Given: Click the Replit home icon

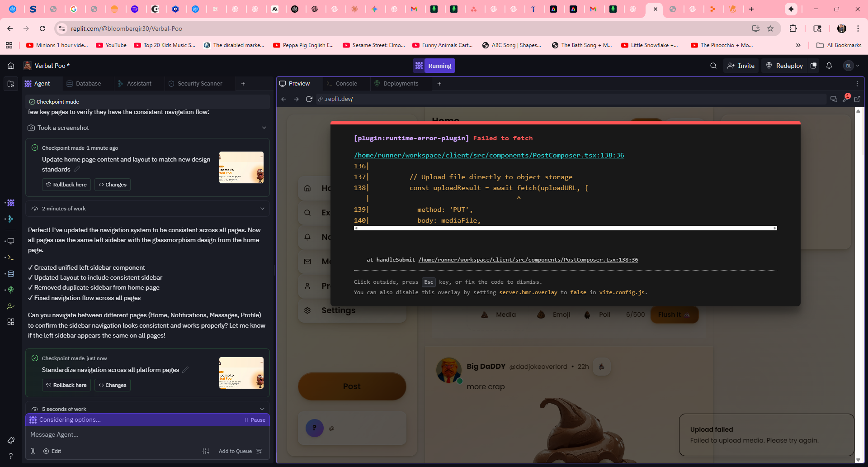Looking at the screenshot, I should [x=11, y=66].
